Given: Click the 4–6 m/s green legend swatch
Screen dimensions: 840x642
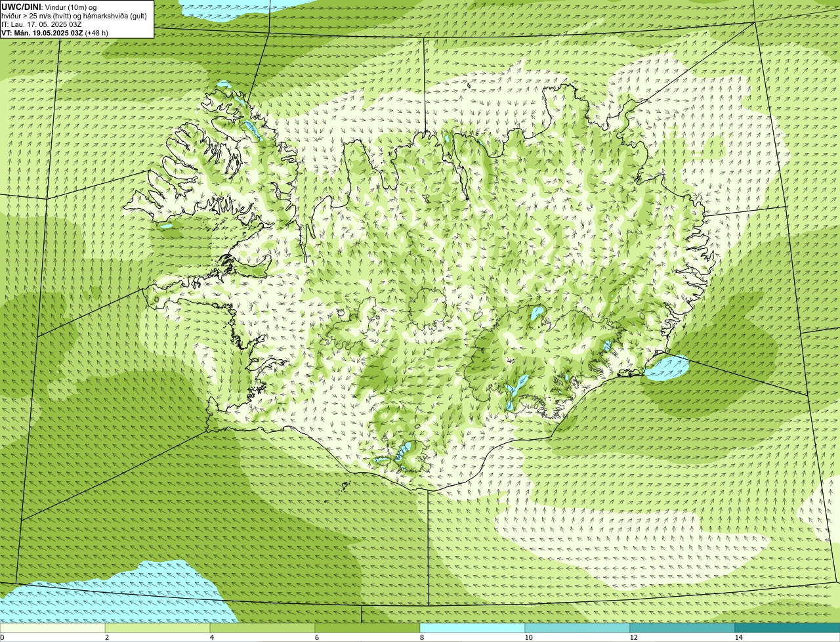Looking at the screenshot, I should (x=262, y=628).
